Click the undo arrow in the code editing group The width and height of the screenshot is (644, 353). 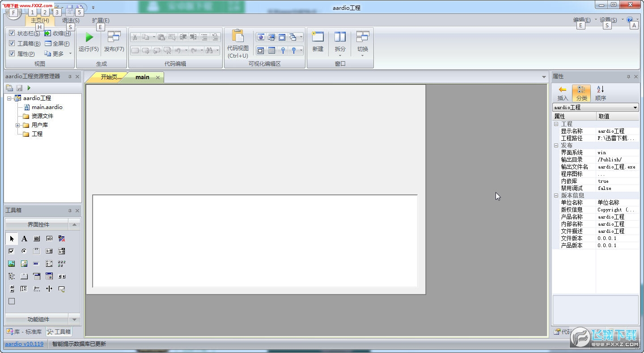178,50
